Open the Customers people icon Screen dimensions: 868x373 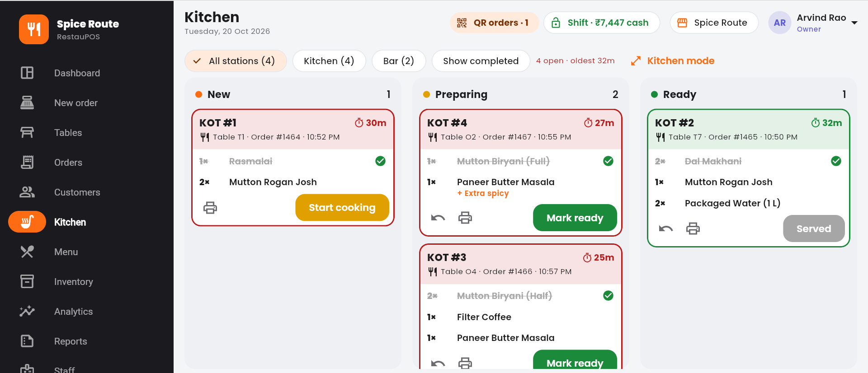[x=27, y=192]
